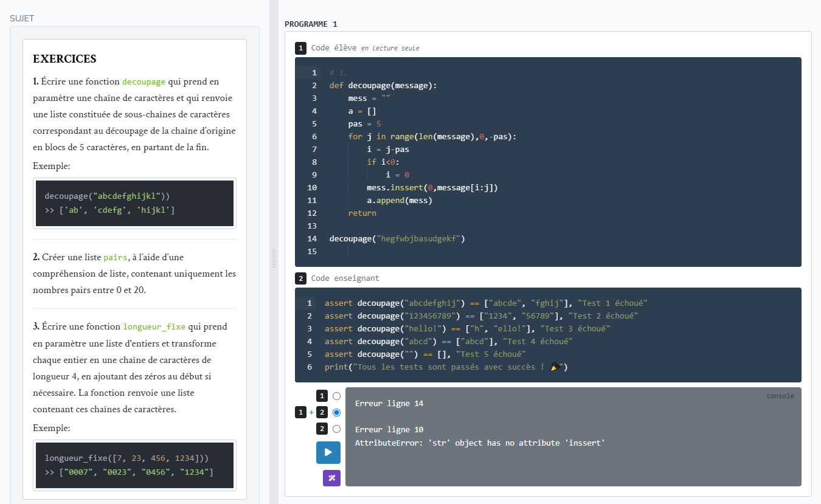The height and width of the screenshot is (504, 821).
Task: Click the 'en lecture seule' label
Action: click(390, 48)
